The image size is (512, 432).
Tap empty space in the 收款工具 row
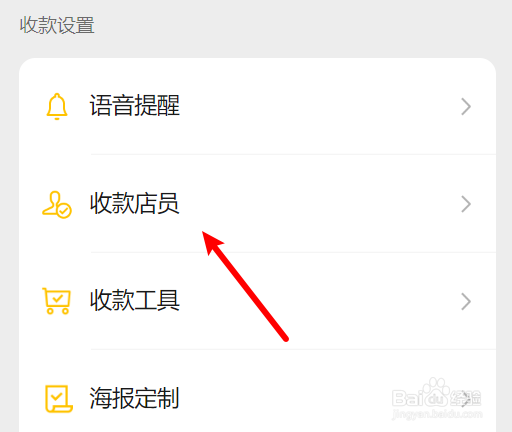[x=367, y=301]
